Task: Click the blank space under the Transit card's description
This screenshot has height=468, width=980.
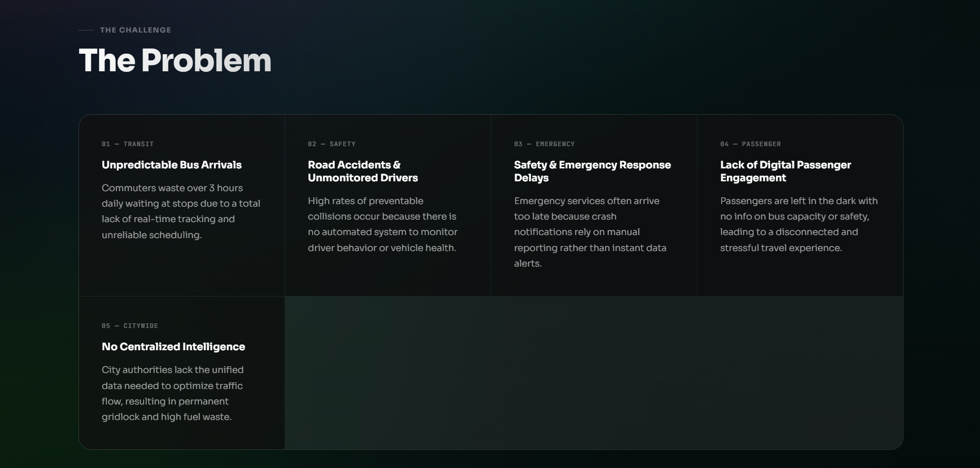Action: 181,269
